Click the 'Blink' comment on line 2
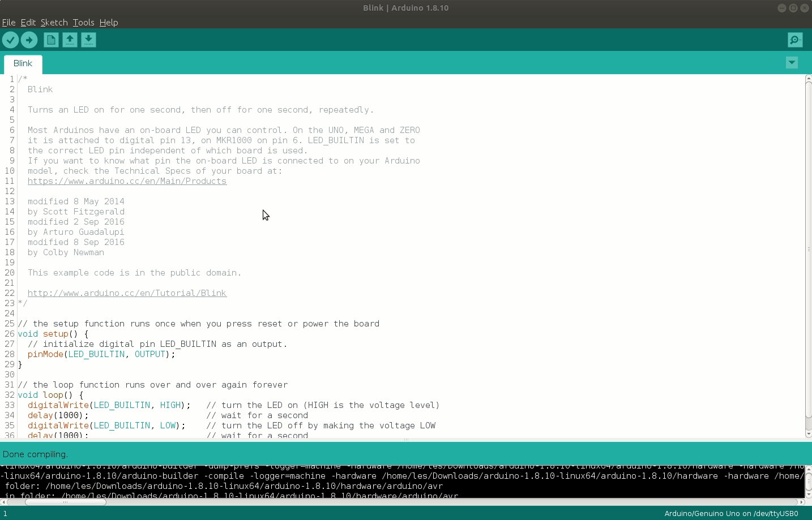Screen dimensions: 812x520 click(x=40, y=89)
